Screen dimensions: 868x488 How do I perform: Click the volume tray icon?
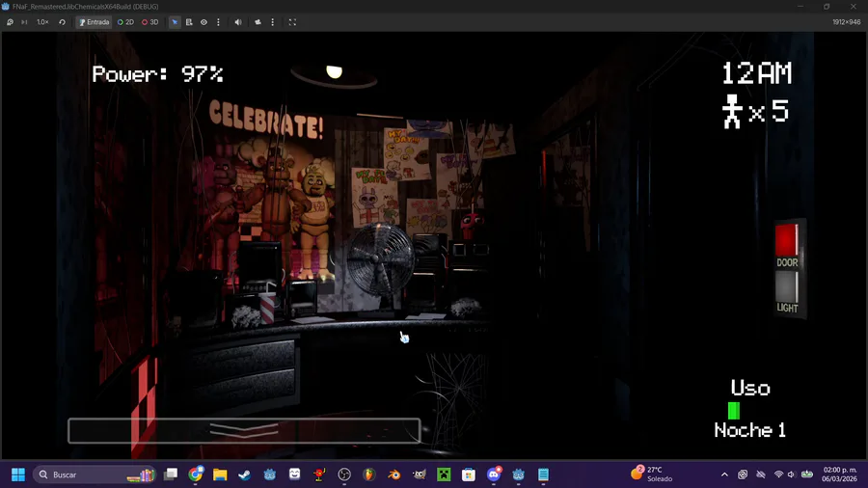tap(791, 474)
